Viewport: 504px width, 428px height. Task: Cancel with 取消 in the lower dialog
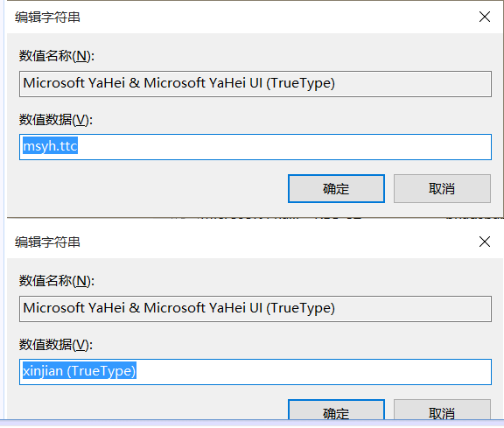point(442,410)
